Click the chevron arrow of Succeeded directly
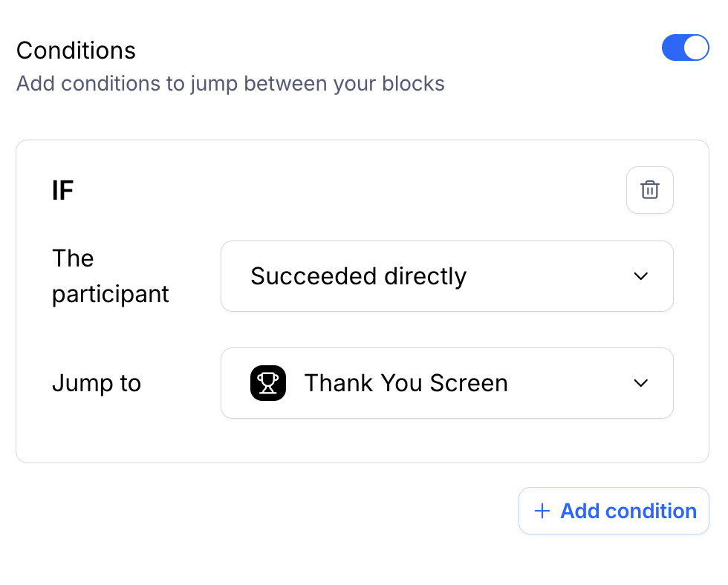Image resolution: width=728 pixels, height=585 pixels. click(640, 276)
